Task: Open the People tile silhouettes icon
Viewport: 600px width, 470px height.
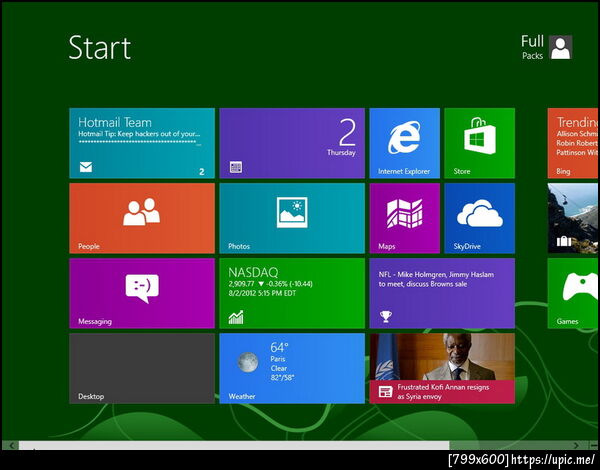Action: [x=142, y=212]
